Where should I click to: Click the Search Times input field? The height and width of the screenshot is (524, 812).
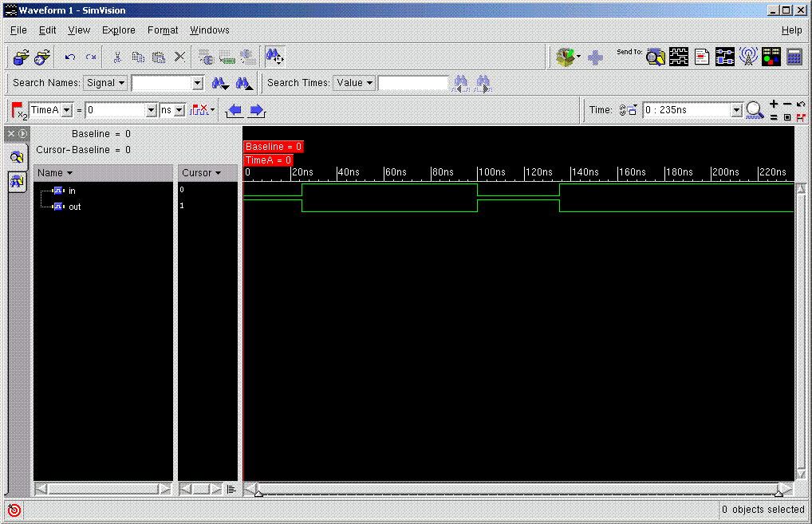click(413, 83)
